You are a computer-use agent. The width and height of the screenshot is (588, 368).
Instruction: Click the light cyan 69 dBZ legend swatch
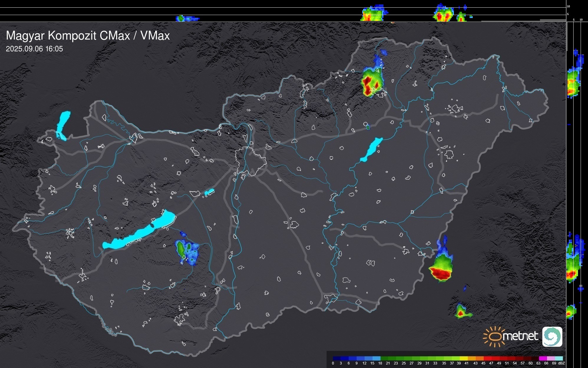pyautogui.click(x=558, y=358)
